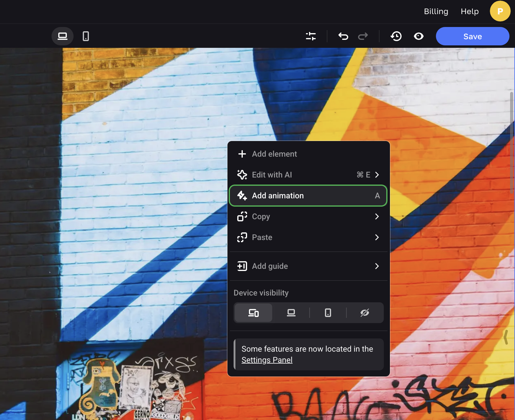Show element on all devices
515x420 pixels.
(254, 313)
